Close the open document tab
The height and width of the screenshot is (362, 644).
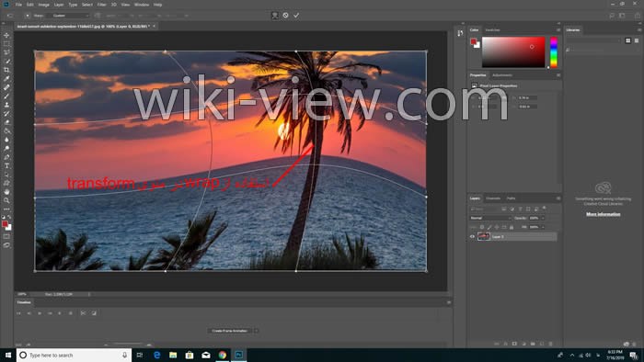point(154,27)
